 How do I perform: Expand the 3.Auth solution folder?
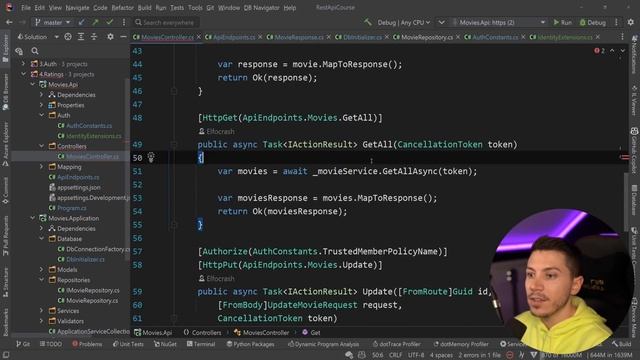click(x=23, y=64)
